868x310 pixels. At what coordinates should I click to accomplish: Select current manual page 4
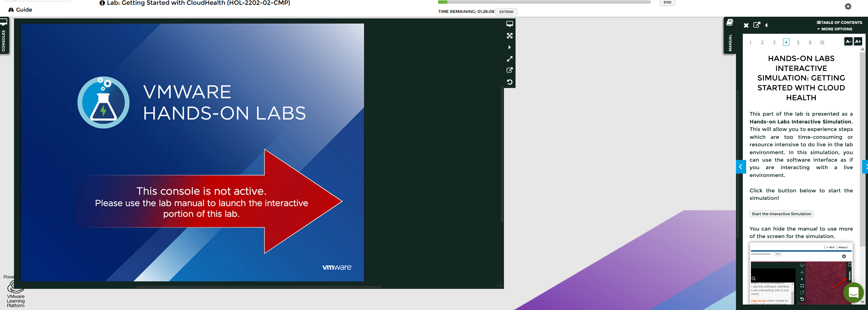786,42
